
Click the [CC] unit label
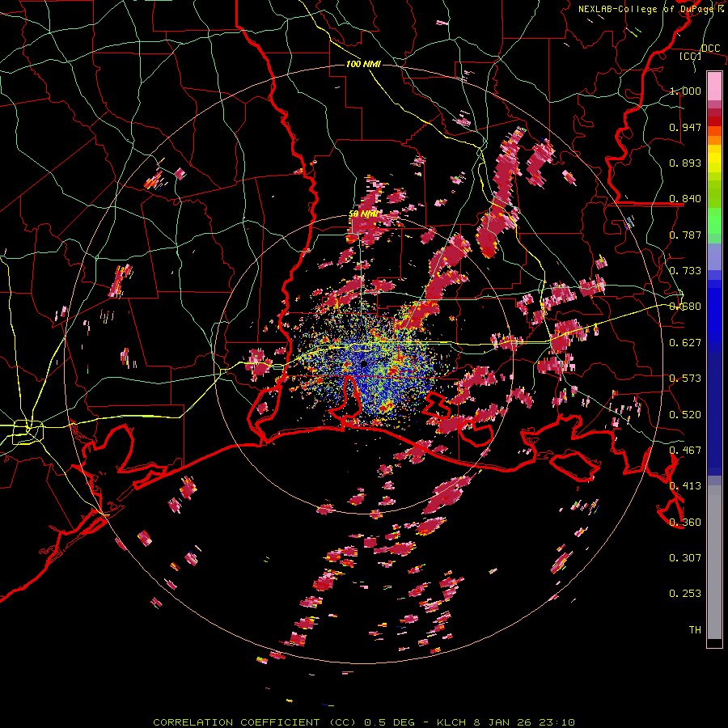click(x=691, y=56)
